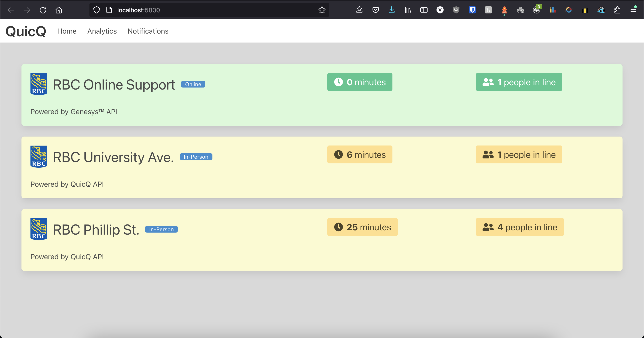Toggle the sidebar view icon in toolbar
The image size is (644, 338).
point(424,10)
